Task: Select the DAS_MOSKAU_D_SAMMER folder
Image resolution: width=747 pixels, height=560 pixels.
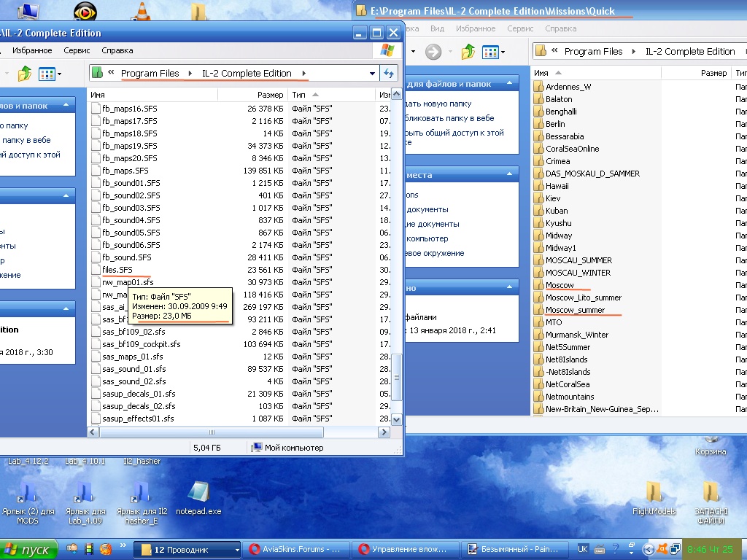Action: click(x=592, y=174)
